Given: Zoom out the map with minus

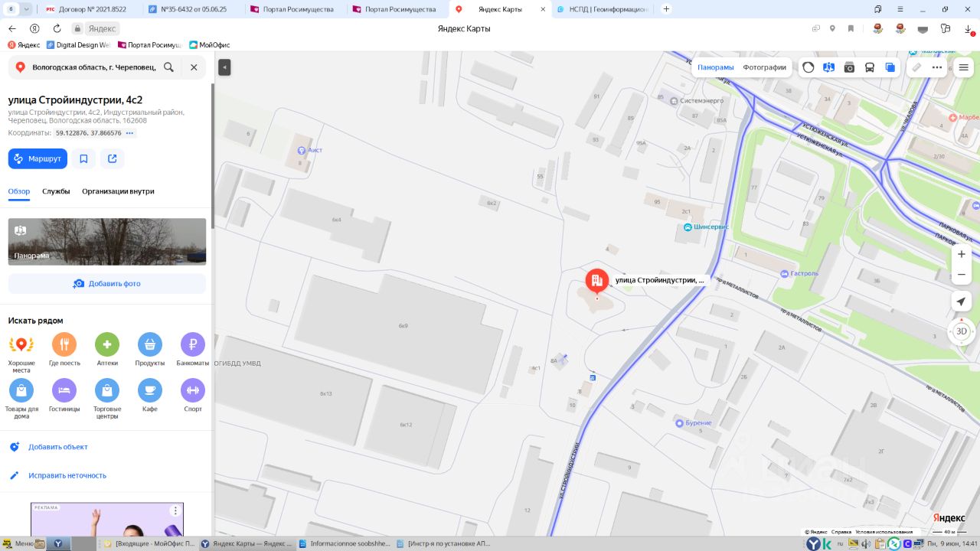Looking at the screenshot, I should [x=962, y=274].
